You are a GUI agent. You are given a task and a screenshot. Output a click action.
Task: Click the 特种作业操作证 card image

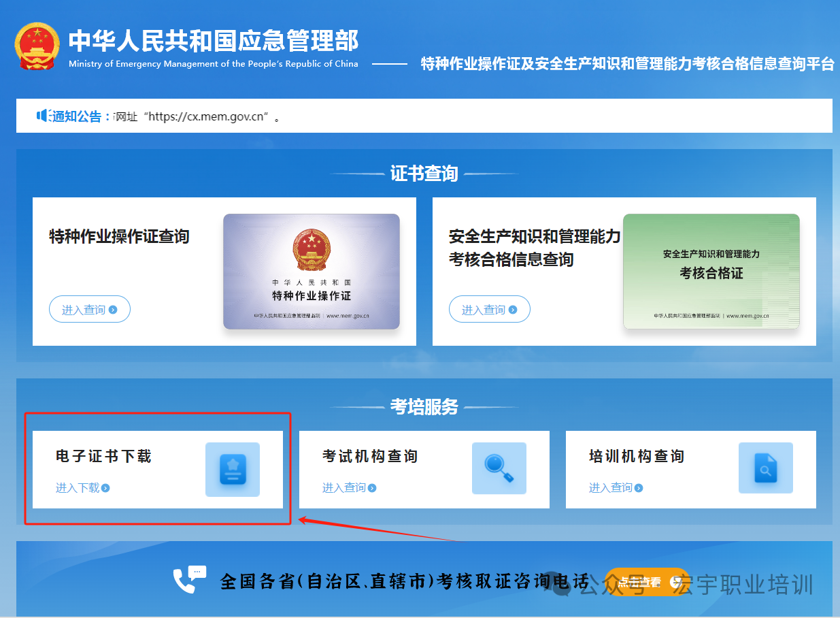point(312,272)
